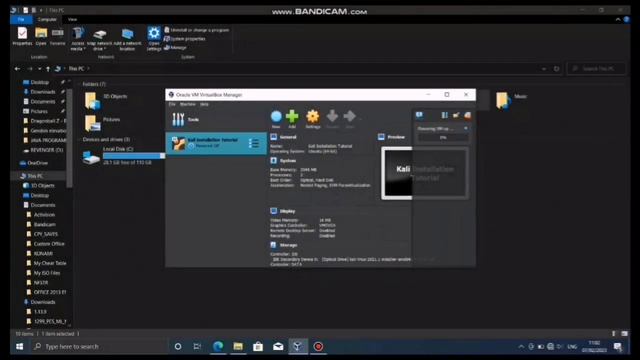This screenshot has width=640, height=360.
Task: Select the Music folder
Action: (x=511, y=100)
